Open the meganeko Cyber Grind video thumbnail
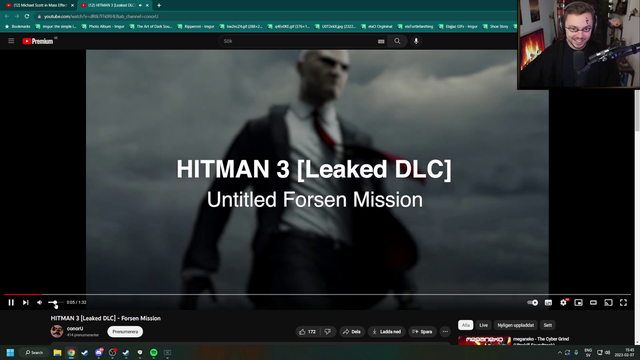This screenshot has height=360, width=640. 484,340
